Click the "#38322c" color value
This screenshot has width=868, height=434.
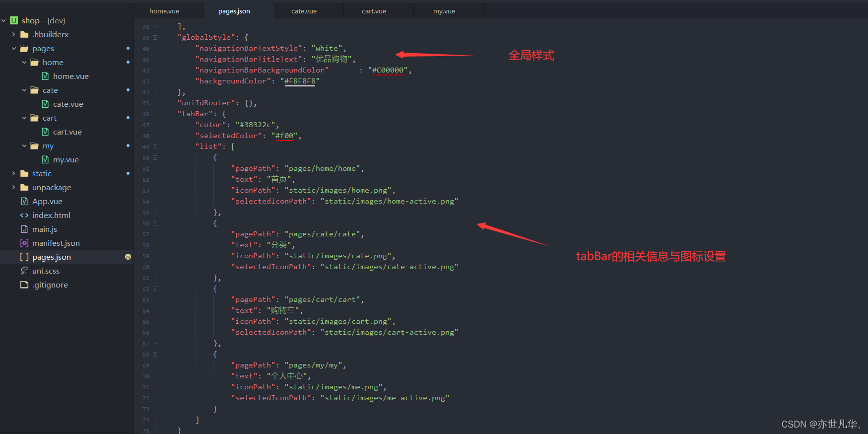click(256, 125)
